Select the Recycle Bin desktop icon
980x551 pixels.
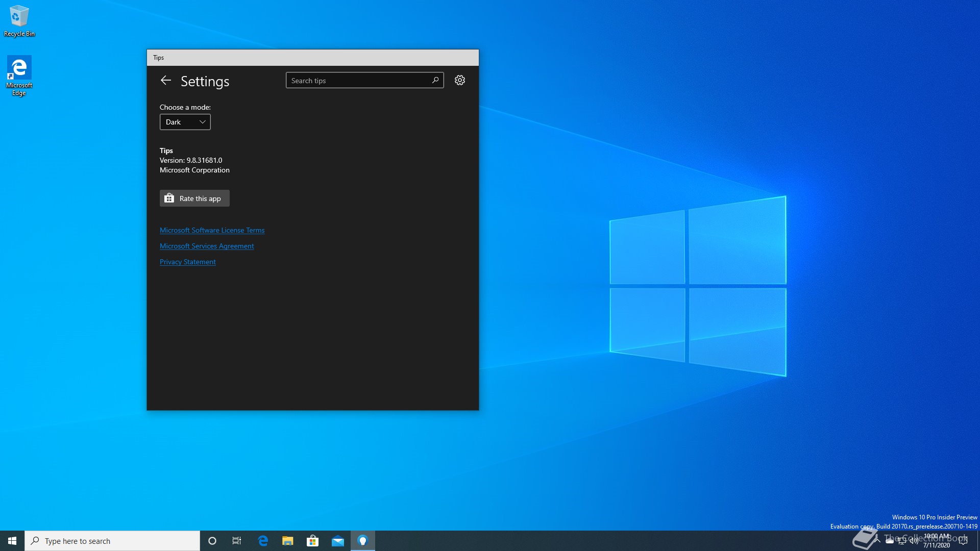[19, 21]
